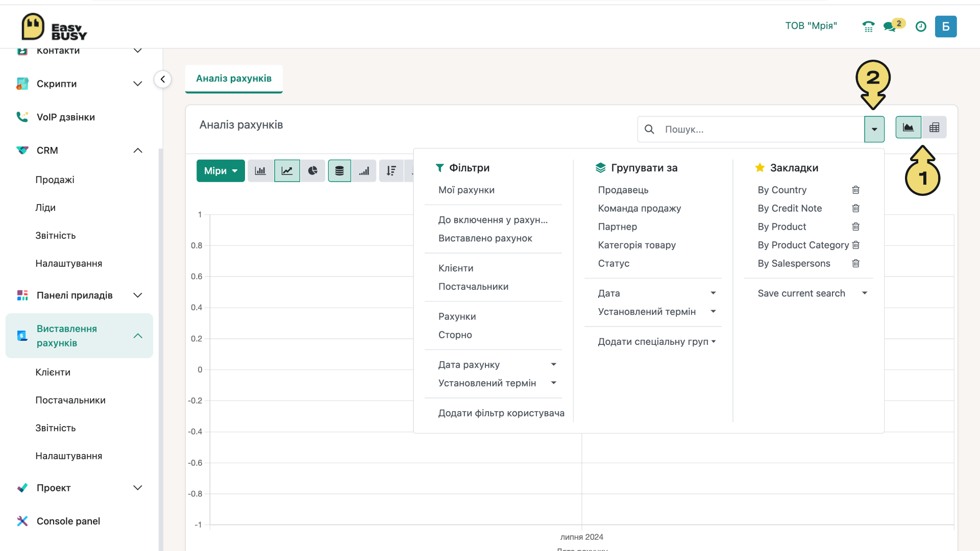Open the VoIP phone dialer icon in header

pos(868,27)
